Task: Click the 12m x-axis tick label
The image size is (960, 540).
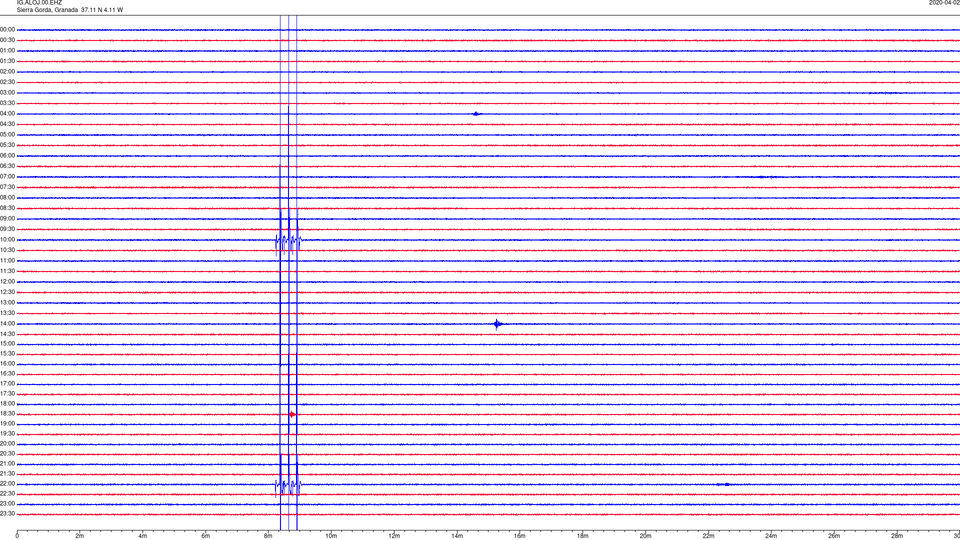Action: coord(394,536)
